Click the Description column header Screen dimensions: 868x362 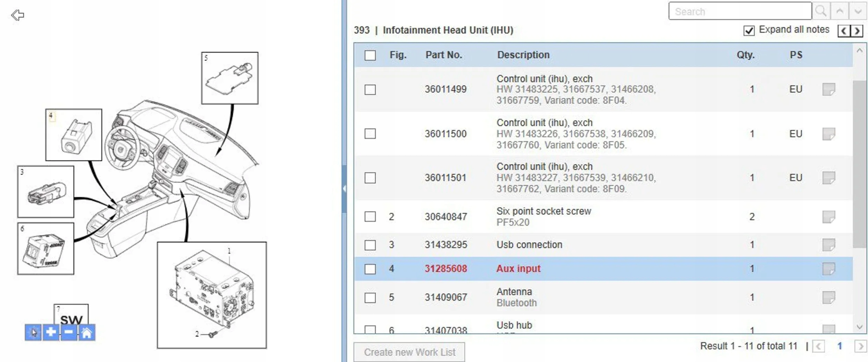pos(523,55)
